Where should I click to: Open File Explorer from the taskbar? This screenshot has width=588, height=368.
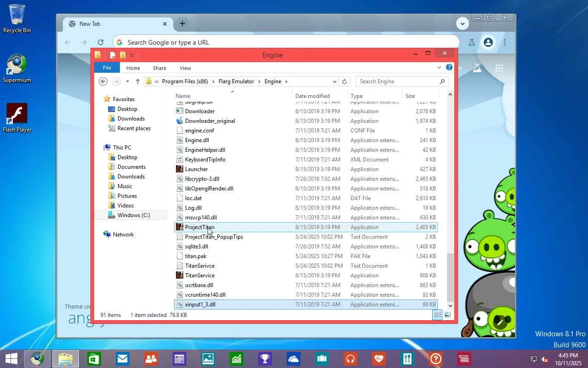point(65,359)
